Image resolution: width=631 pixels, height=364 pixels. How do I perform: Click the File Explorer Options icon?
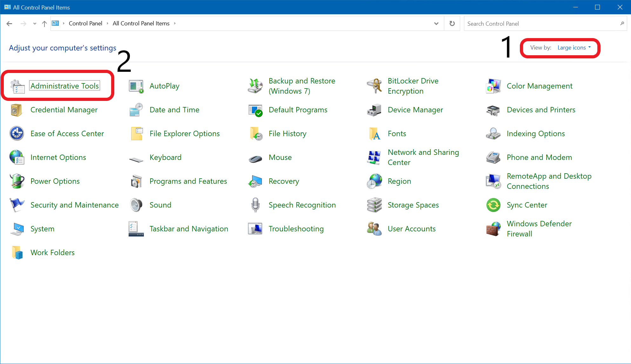(136, 134)
